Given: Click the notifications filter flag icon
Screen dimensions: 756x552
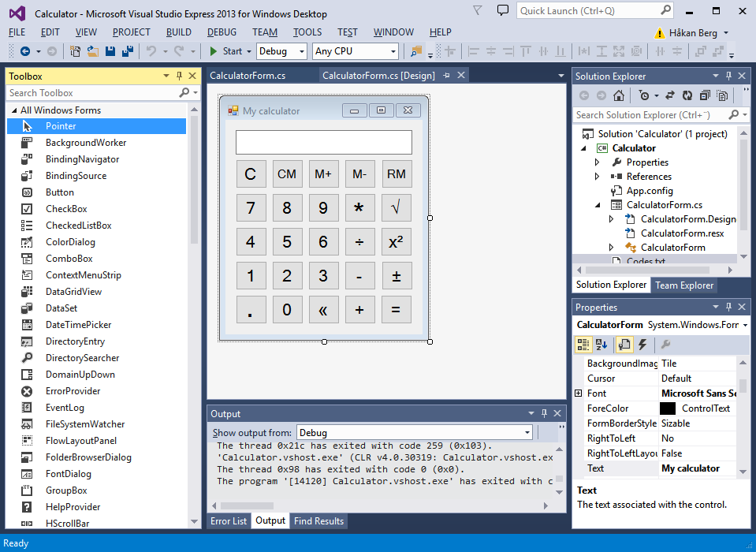Looking at the screenshot, I should pyautogui.click(x=477, y=10).
